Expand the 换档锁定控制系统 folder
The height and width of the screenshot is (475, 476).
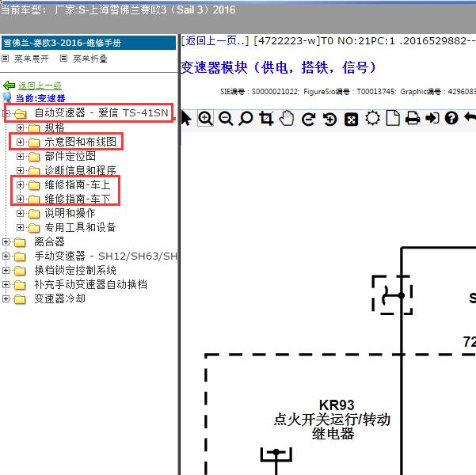point(6,271)
